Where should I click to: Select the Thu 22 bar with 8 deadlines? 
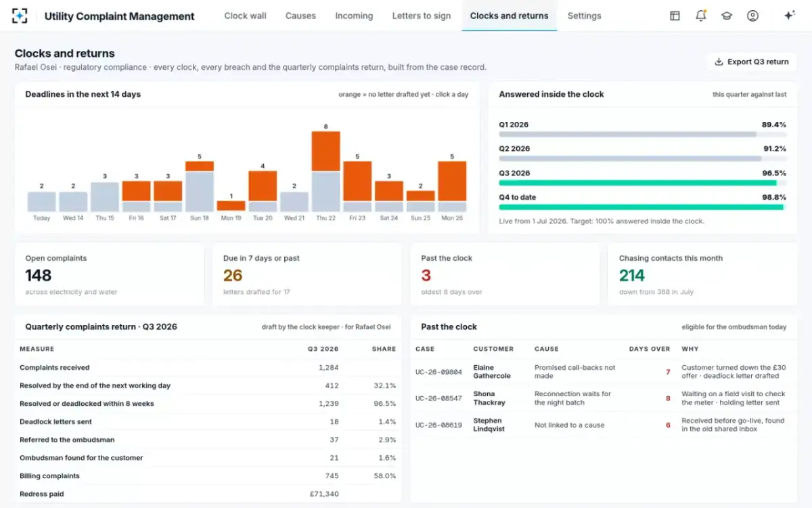click(x=325, y=172)
